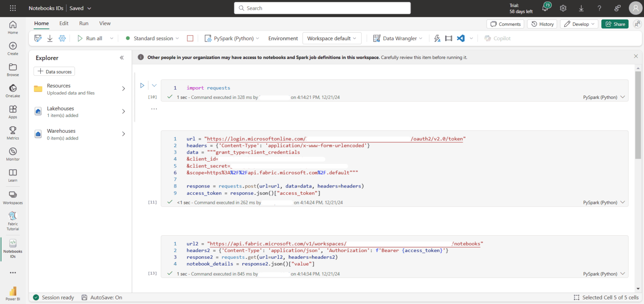The image size is (644, 304).
Task: Open the Develop mode dropdown
Action: pos(579,24)
